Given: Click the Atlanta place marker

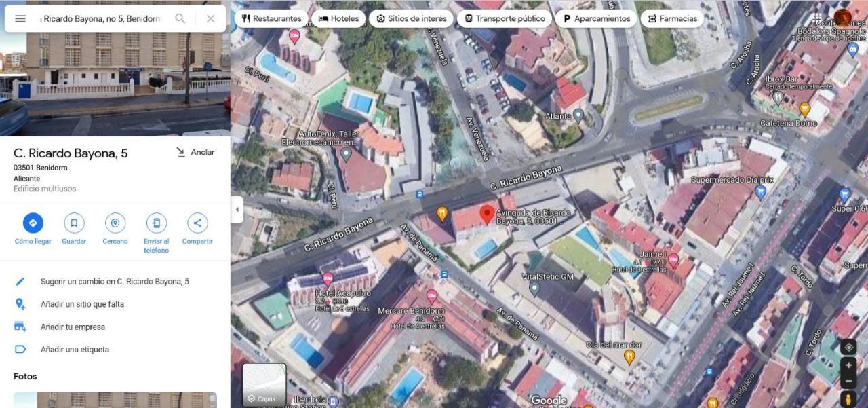Looking at the screenshot, I should 578,115.
